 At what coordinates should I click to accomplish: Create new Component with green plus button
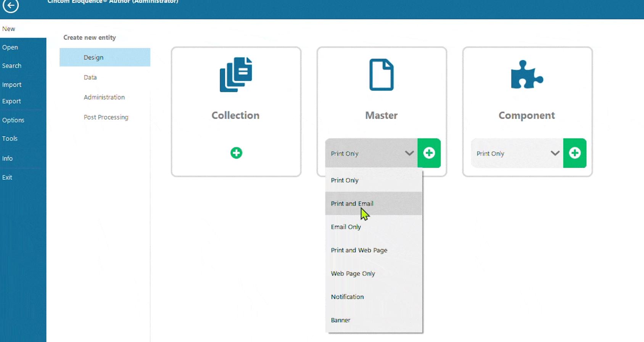click(575, 153)
